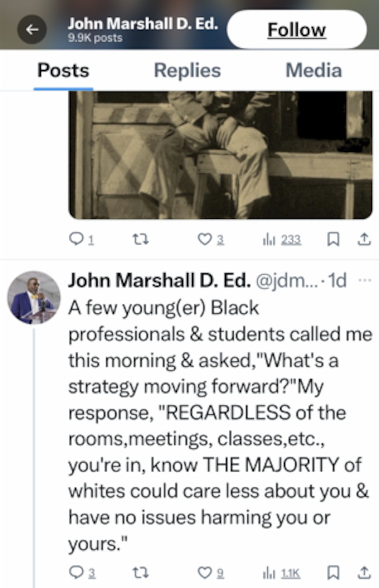Follow John Marshall D. Ed.

[296, 29]
